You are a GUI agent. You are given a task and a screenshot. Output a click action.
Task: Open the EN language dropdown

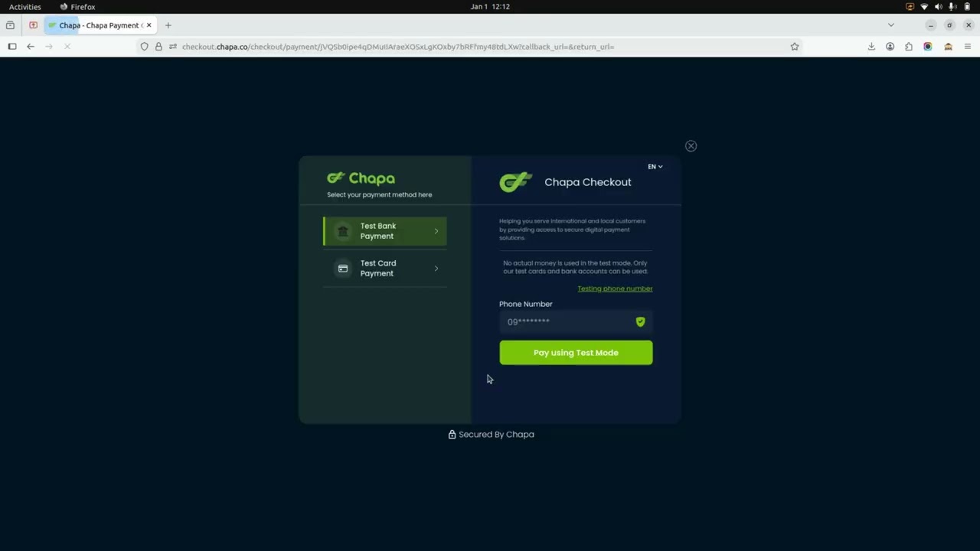click(x=655, y=167)
